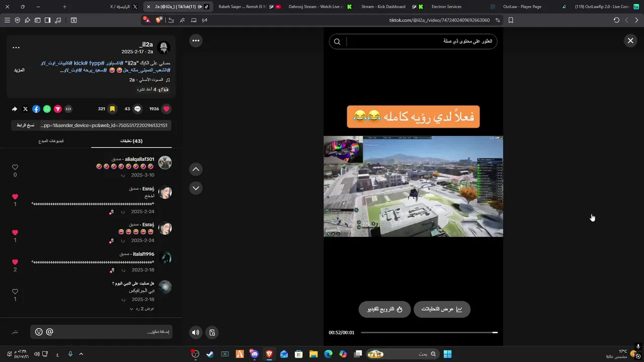Like the comment dated 2025-2-18 with 2 replies
The width and height of the screenshot is (644, 362).
point(15,292)
